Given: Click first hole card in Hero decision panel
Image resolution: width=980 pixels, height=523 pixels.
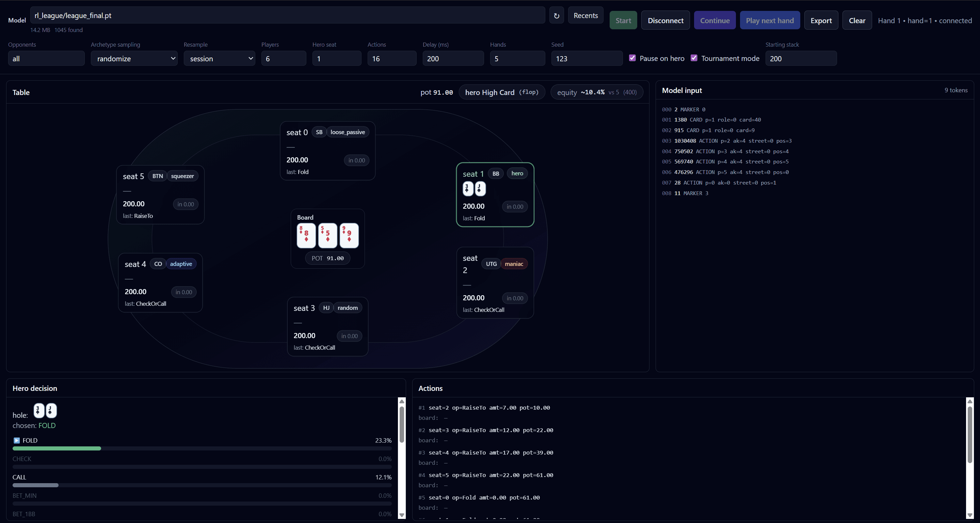Looking at the screenshot, I should [x=39, y=411].
